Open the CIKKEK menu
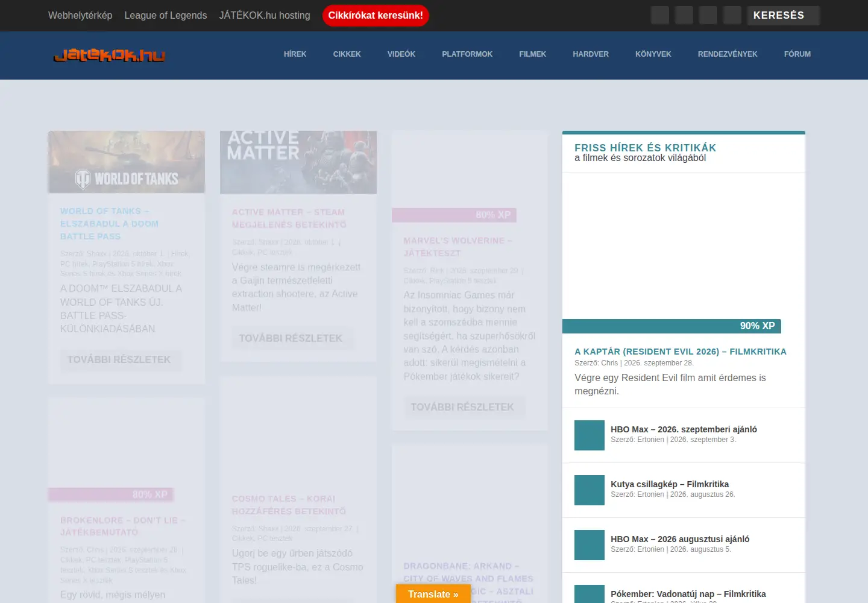Image resolution: width=868 pixels, height=603 pixels. (x=347, y=54)
